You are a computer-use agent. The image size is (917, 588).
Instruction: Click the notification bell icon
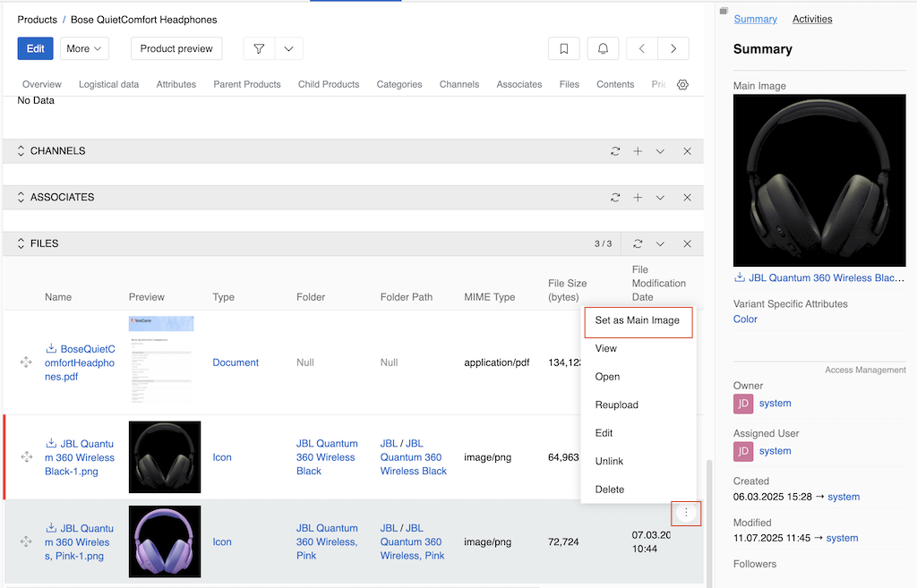pyautogui.click(x=603, y=48)
